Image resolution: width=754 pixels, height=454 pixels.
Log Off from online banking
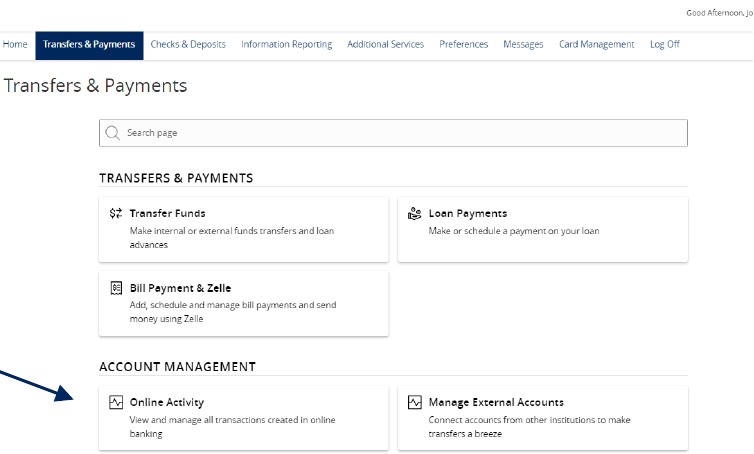point(665,44)
